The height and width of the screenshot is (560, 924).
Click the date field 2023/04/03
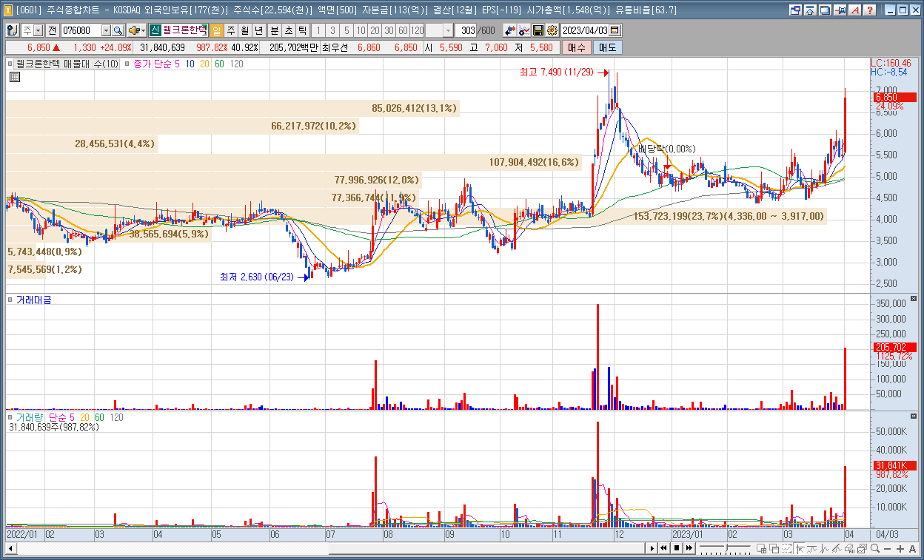[x=586, y=30]
